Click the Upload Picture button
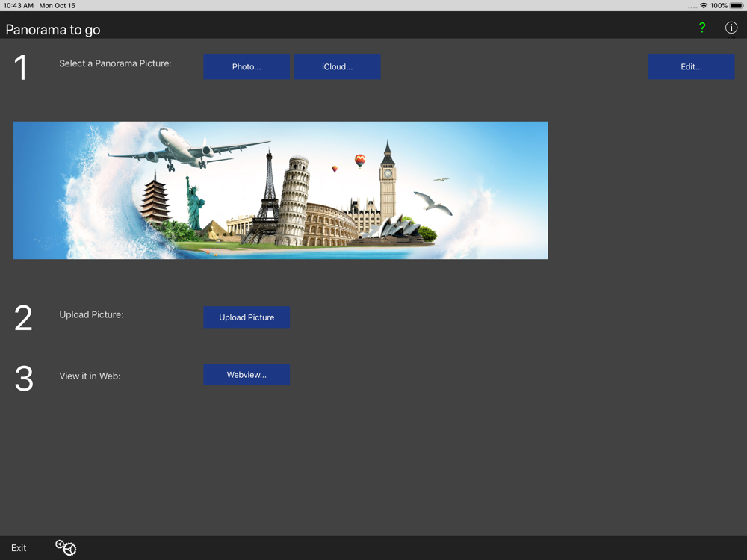747x560 pixels. click(x=247, y=317)
